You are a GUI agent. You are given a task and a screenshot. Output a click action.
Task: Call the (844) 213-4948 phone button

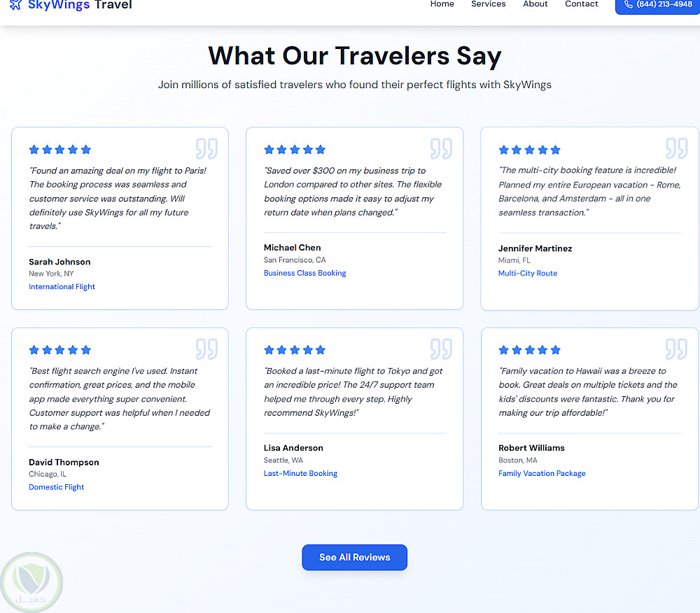pos(657,5)
